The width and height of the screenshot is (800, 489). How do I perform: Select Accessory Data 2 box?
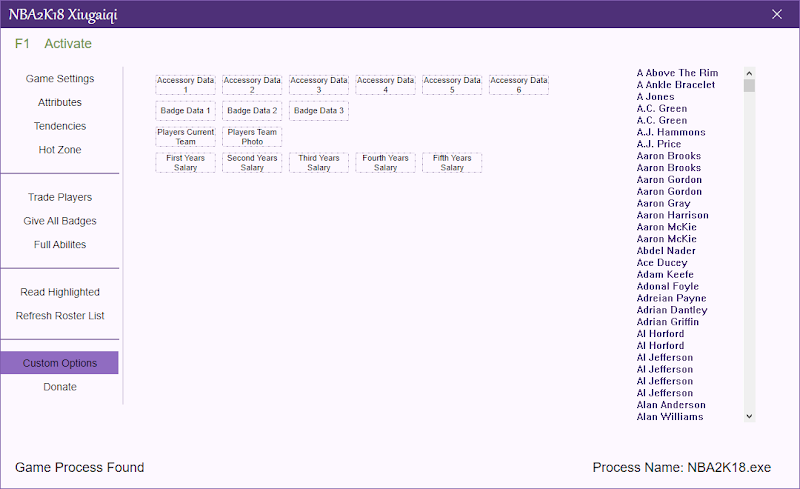click(252, 85)
